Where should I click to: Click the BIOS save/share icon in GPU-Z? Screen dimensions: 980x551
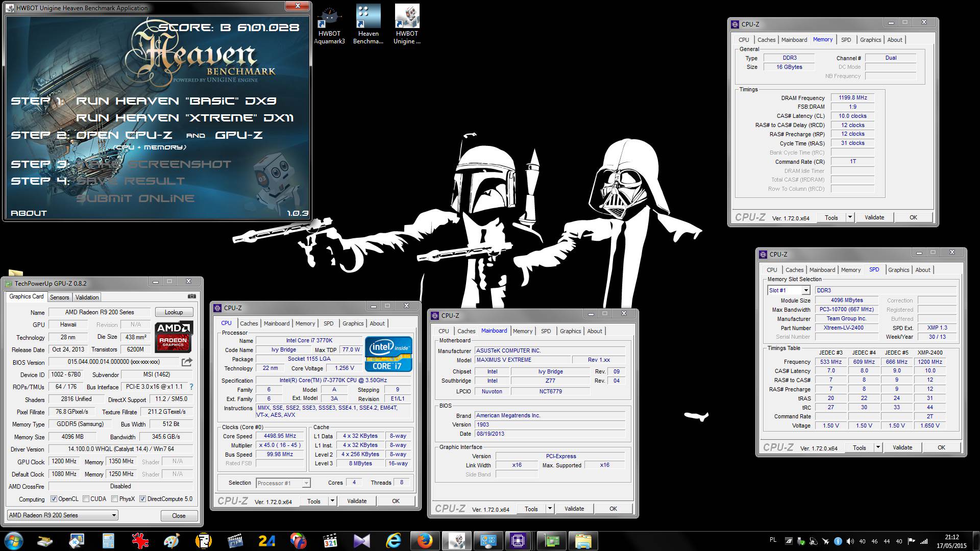pyautogui.click(x=187, y=362)
